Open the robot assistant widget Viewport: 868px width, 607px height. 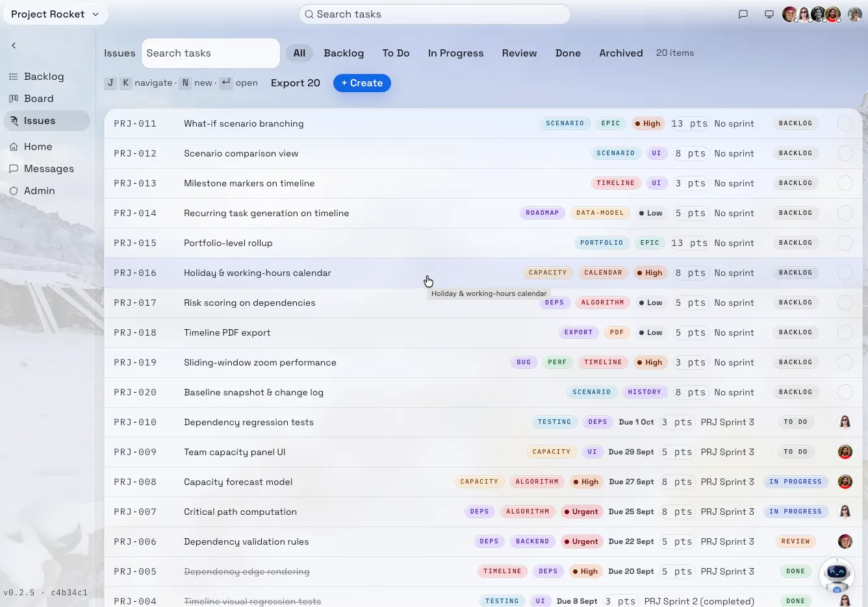pyautogui.click(x=836, y=575)
